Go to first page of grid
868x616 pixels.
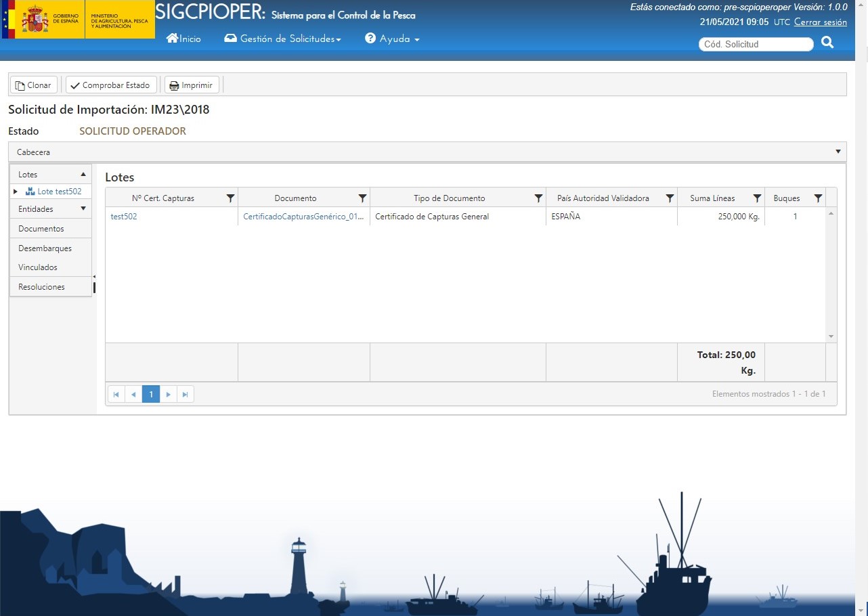(116, 394)
